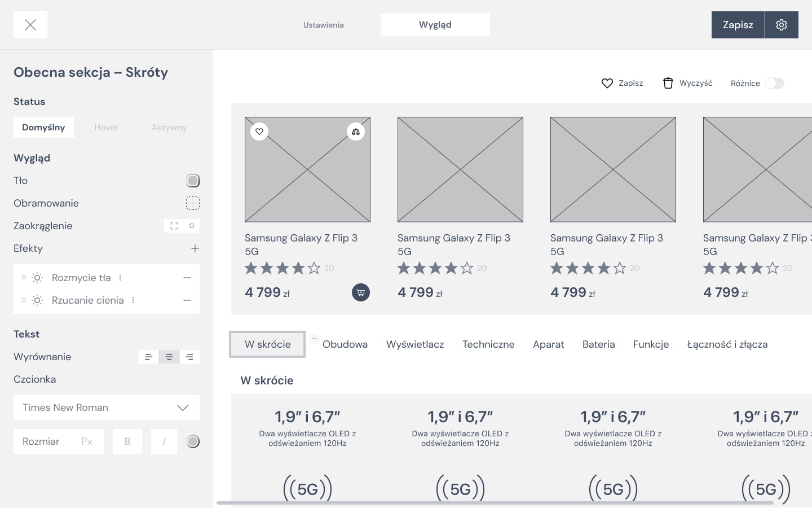Click the heart icon on first product image
Screen dimensions: 812x508
coord(259,132)
